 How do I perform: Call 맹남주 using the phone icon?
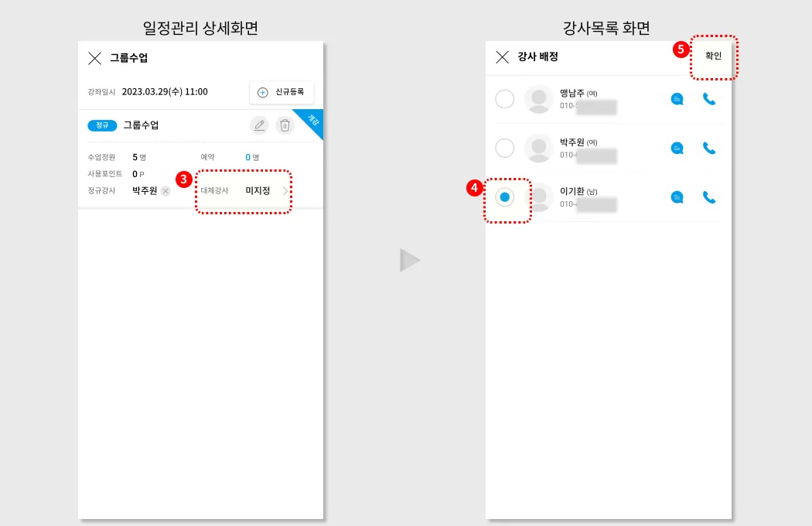click(x=709, y=98)
